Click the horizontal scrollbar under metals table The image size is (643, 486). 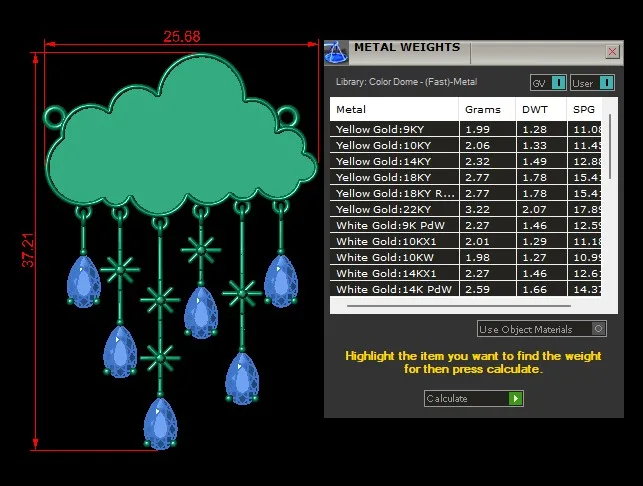pos(458,306)
